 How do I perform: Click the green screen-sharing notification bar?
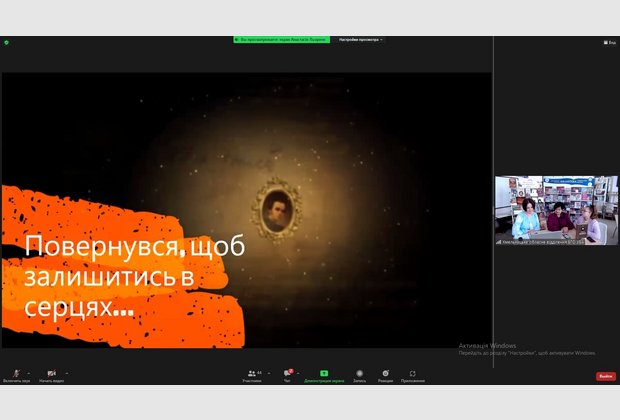tap(282, 40)
